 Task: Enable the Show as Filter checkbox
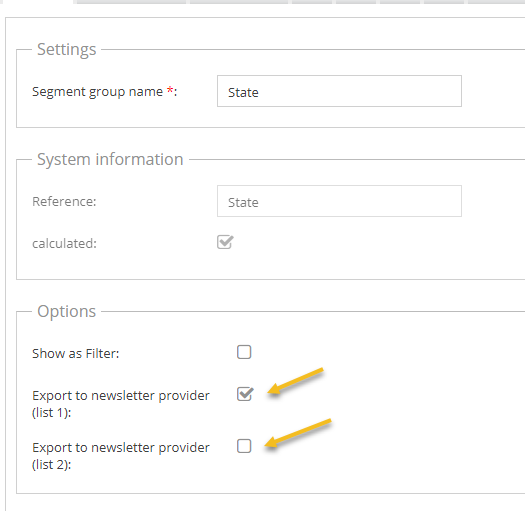pos(244,352)
